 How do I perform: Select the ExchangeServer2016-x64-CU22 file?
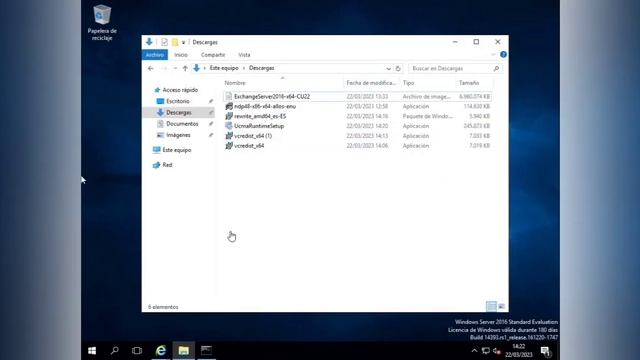pyautogui.click(x=357, y=96)
